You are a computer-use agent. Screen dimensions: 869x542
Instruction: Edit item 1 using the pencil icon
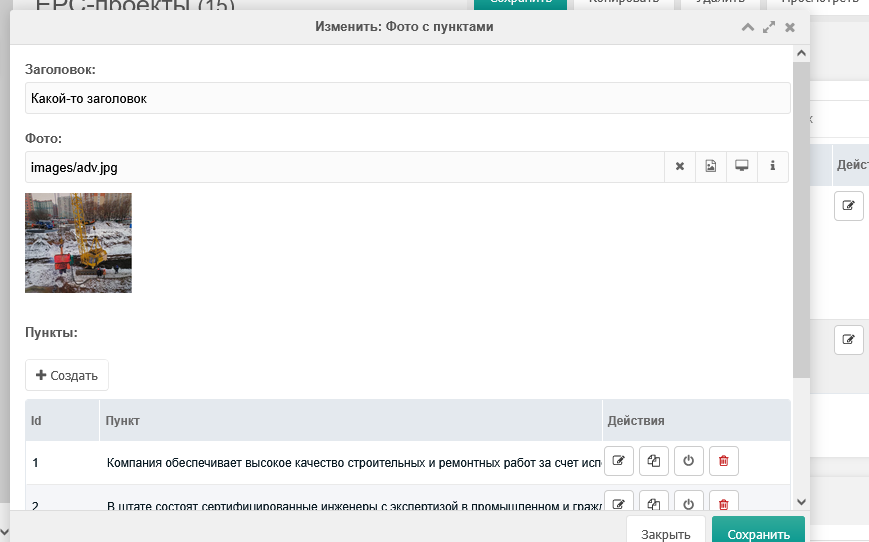pyautogui.click(x=619, y=461)
